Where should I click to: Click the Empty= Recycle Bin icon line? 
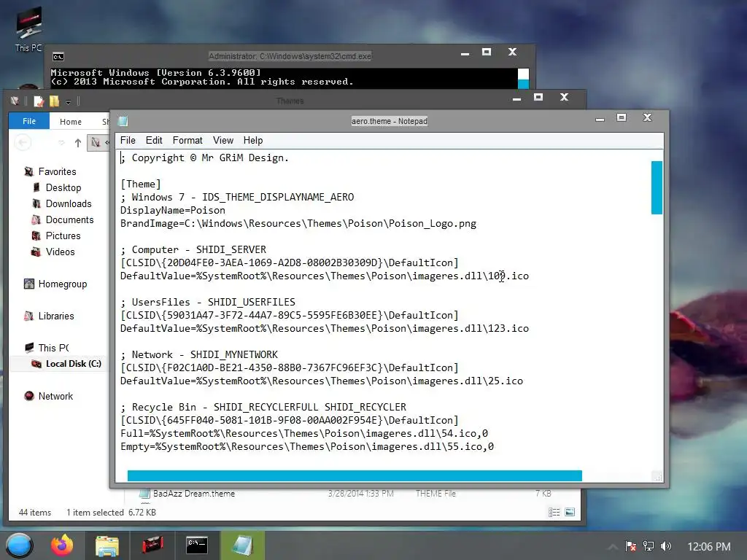pyautogui.click(x=307, y=447)
